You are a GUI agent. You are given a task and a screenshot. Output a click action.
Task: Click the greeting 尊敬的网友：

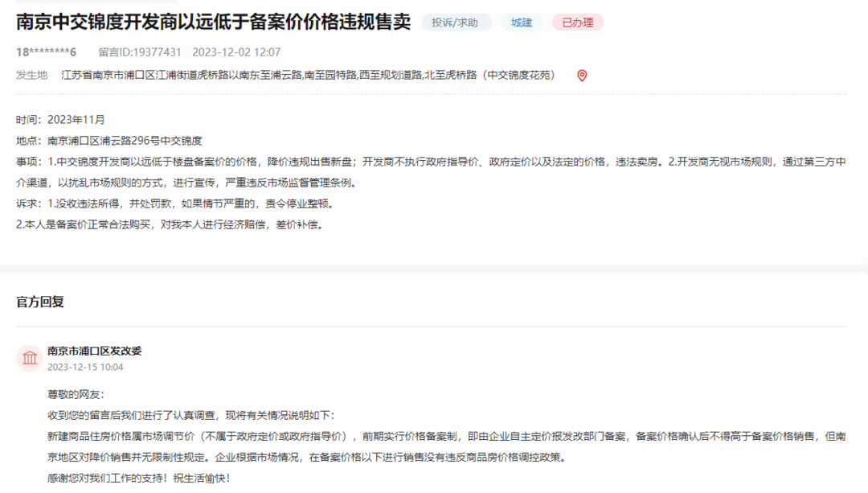(x=76, y=394)
